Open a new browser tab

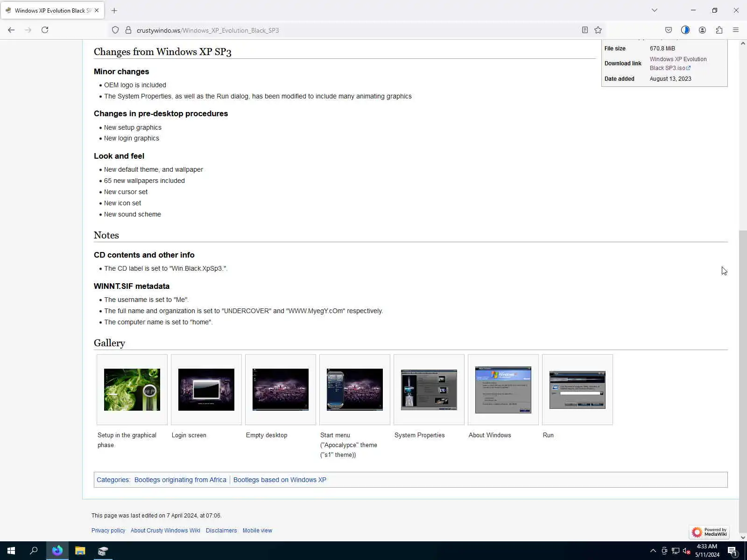click(114, 10)
